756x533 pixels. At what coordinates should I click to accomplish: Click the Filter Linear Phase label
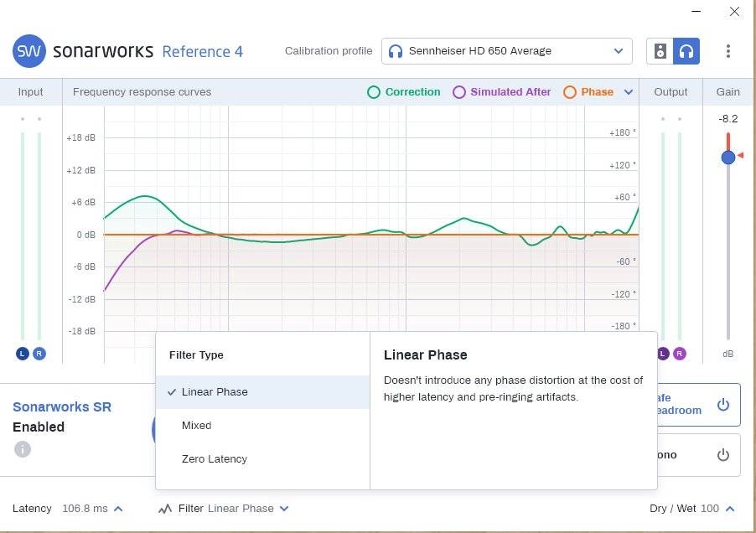(226, 509)
